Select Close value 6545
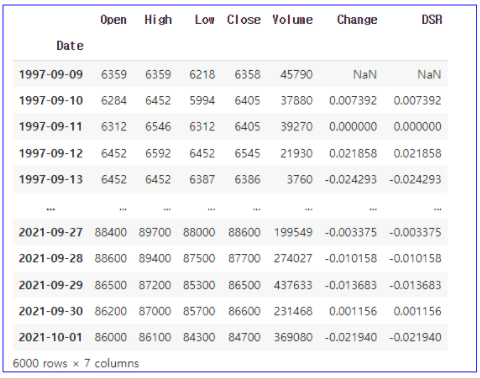 click(x=247, y=153)
